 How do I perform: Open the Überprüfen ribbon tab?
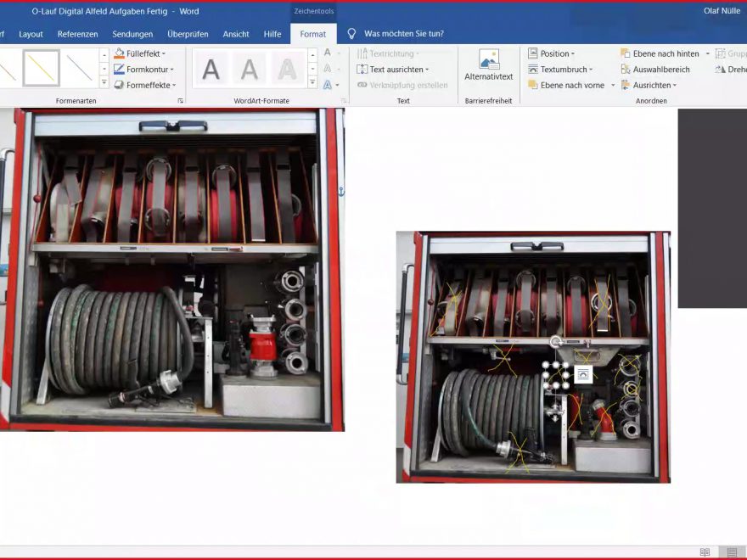(x=188, y=34)
